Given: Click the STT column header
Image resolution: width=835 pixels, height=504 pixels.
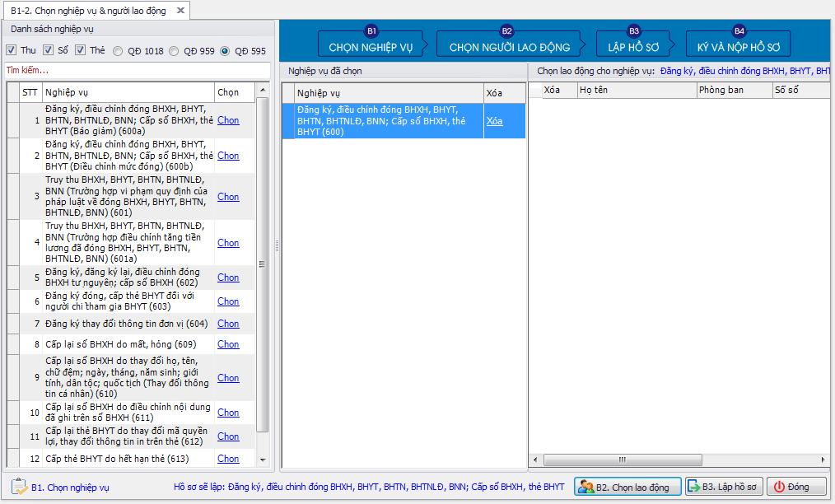Looking at the screenshot, I should [x=30, y=92].
